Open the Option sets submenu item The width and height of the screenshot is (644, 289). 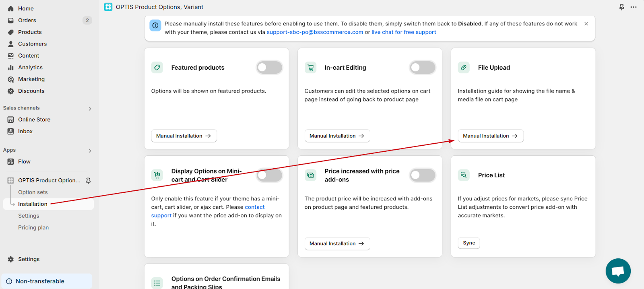click(33, 192)
